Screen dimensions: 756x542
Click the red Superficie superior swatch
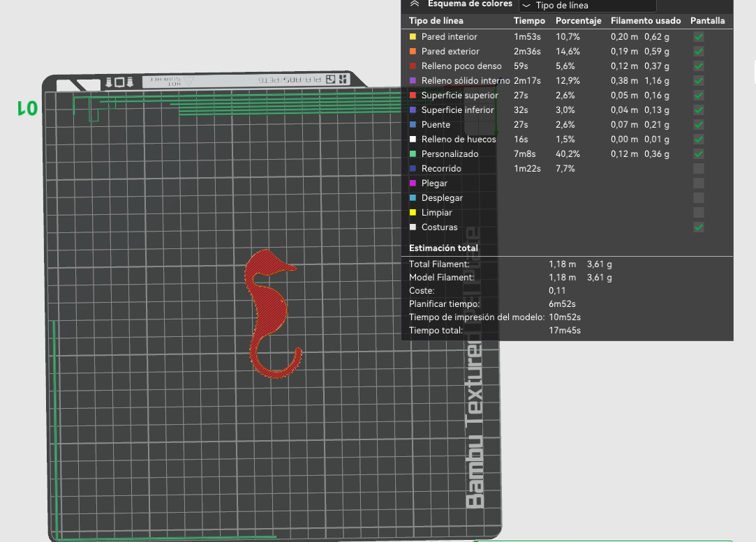[413, 96]
